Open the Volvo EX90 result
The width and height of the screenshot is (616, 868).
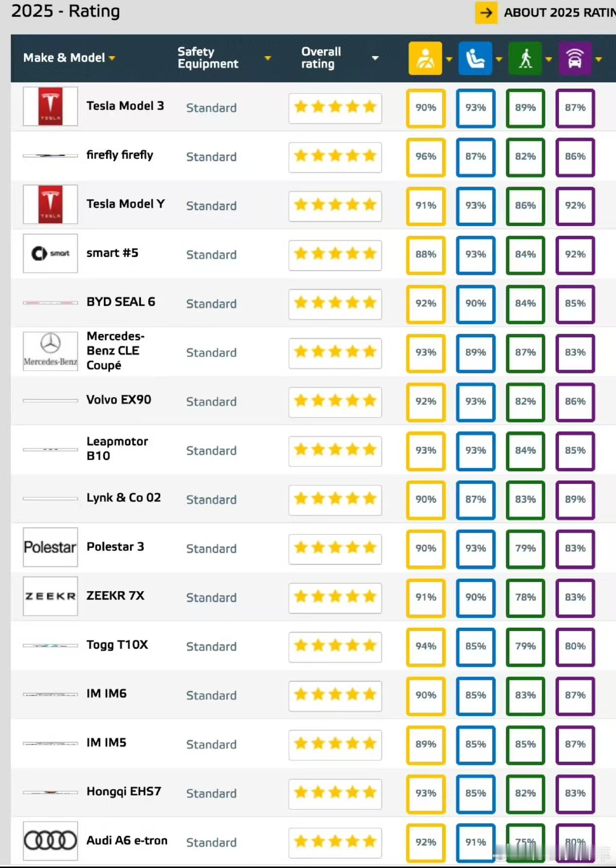[118, 400]
